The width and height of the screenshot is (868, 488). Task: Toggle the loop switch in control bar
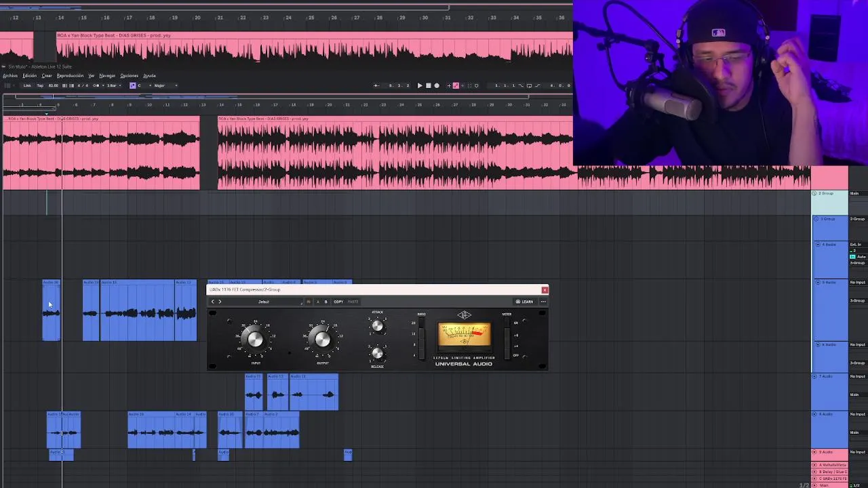[529, 85]
